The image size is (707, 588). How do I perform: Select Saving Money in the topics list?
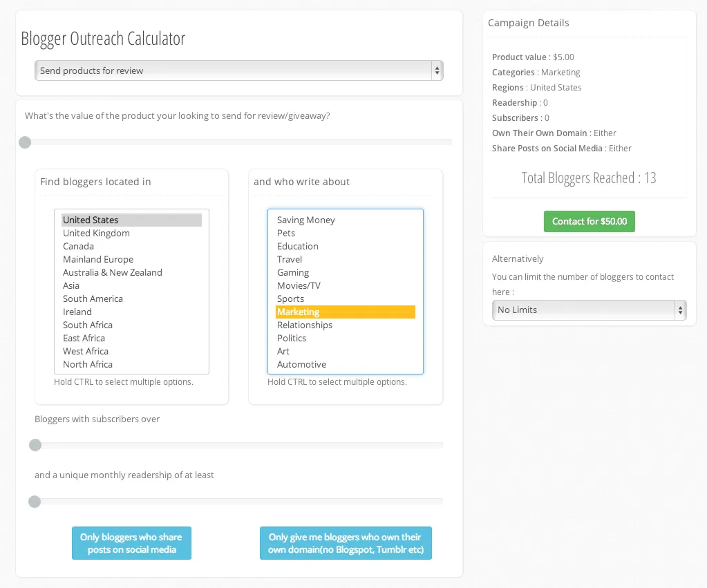pyautogui.click(x=305, y=220)
